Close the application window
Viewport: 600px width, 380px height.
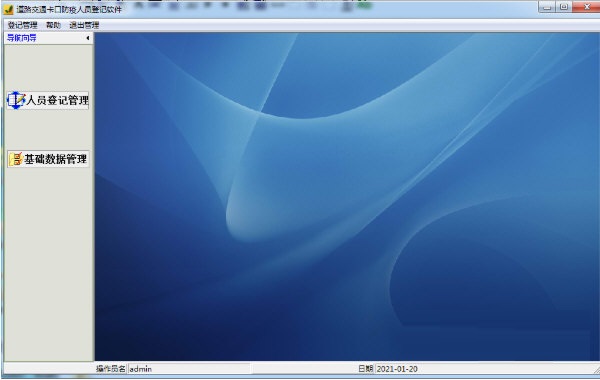pos(586,7)
